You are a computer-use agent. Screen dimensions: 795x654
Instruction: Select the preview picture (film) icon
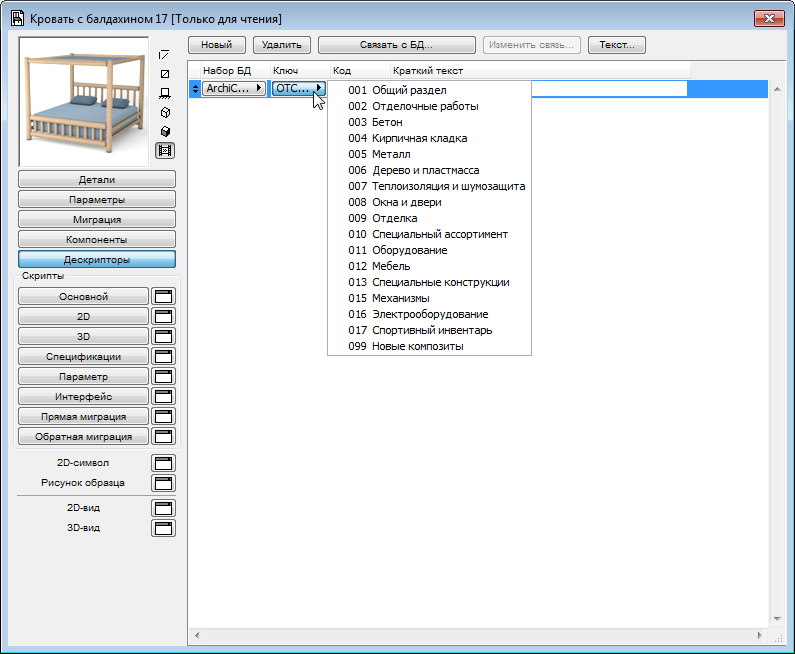click(165, 151)
